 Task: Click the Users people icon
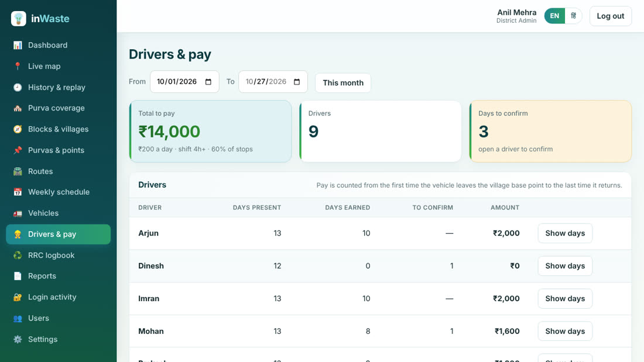18,319
